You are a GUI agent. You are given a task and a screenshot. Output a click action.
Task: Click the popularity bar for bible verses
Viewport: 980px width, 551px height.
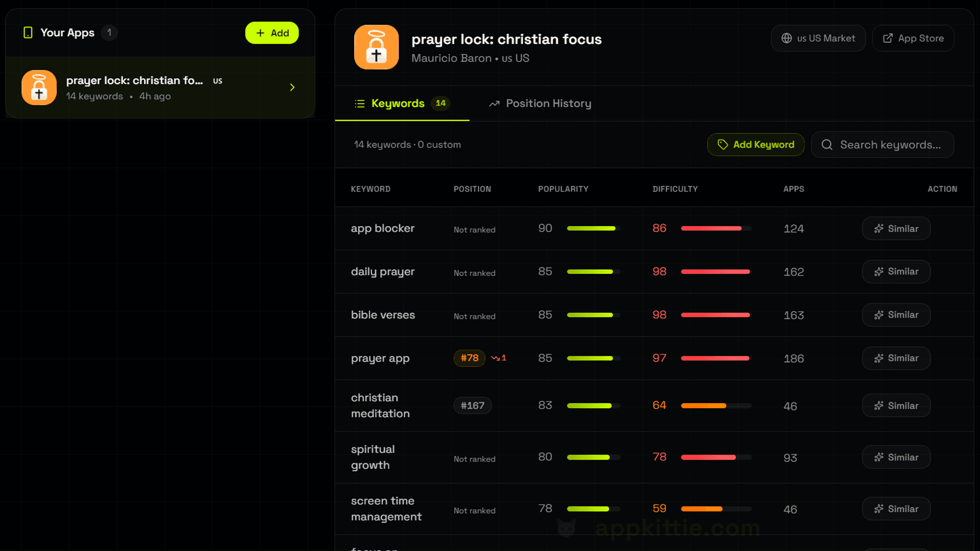click(x=593, y=315)
